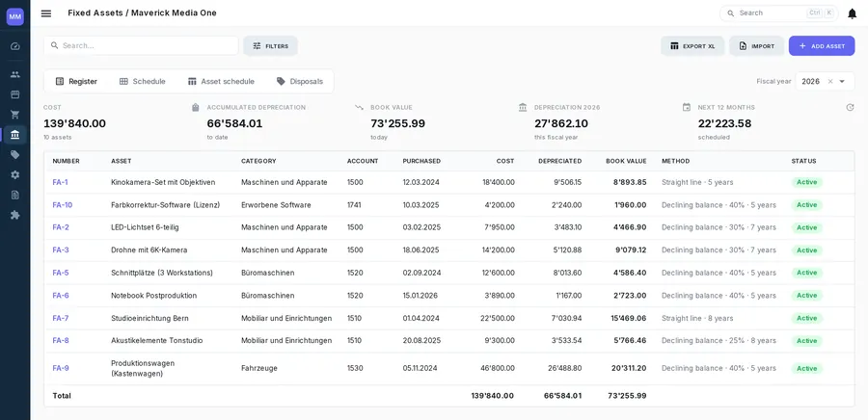Viewport: 868px width, 420px height.
Task: Click the Filters button
Action: click(271, 46)
